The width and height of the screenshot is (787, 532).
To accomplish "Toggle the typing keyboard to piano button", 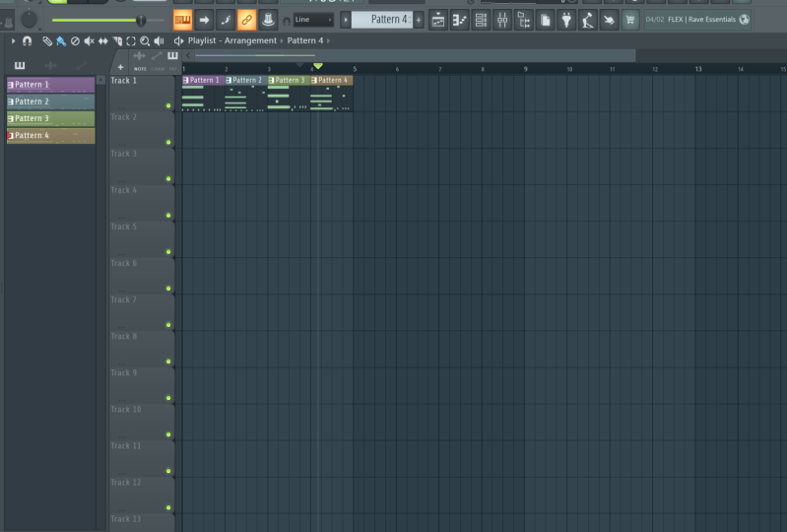I will coord(182,20).
